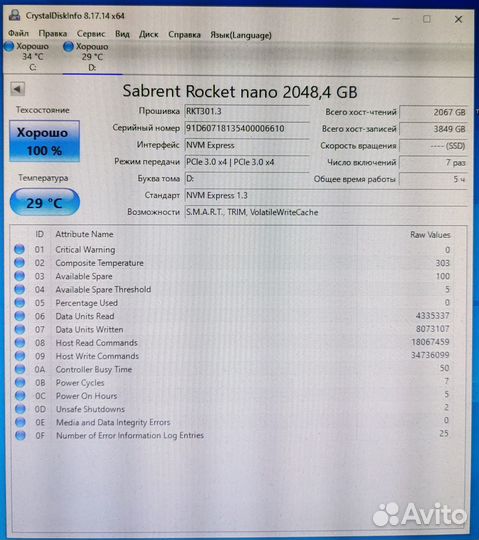Select the Unsafe Shutdowns attribute name

pos(91,409)
